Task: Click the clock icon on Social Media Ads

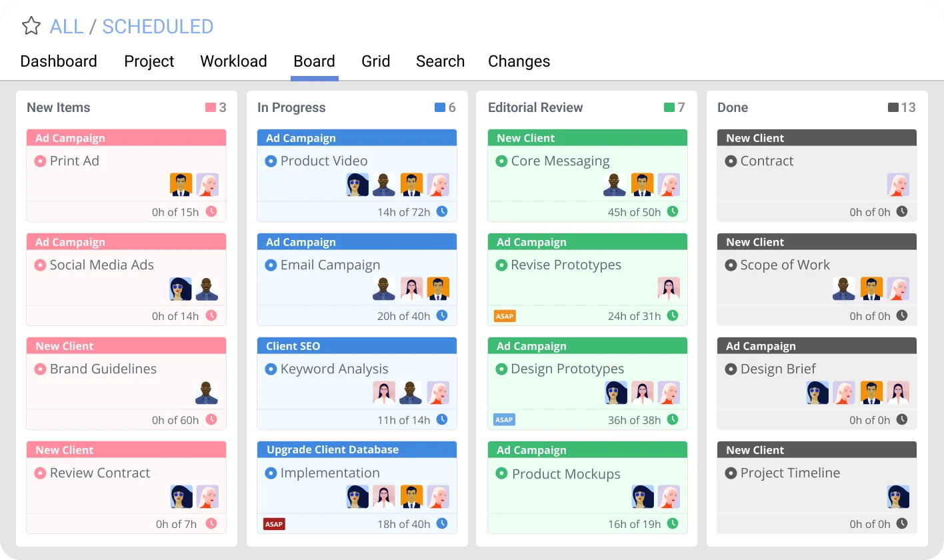Action: [x=211, y=315]
